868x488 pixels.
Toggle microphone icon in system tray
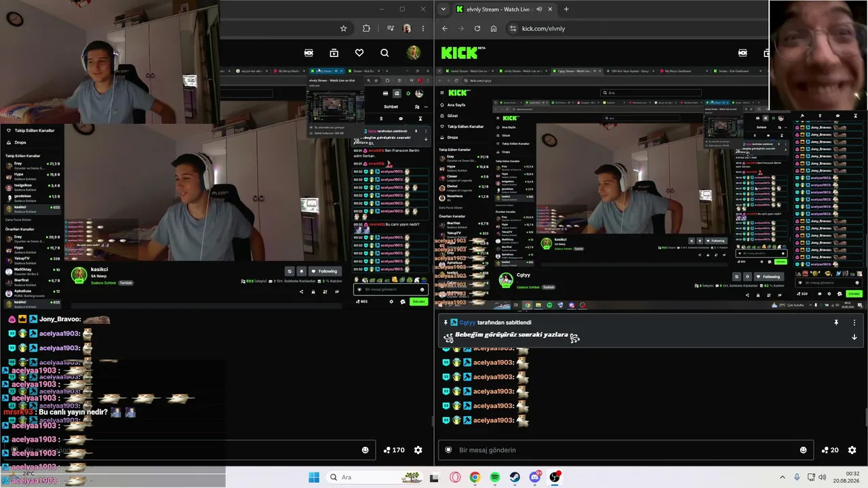797,477
